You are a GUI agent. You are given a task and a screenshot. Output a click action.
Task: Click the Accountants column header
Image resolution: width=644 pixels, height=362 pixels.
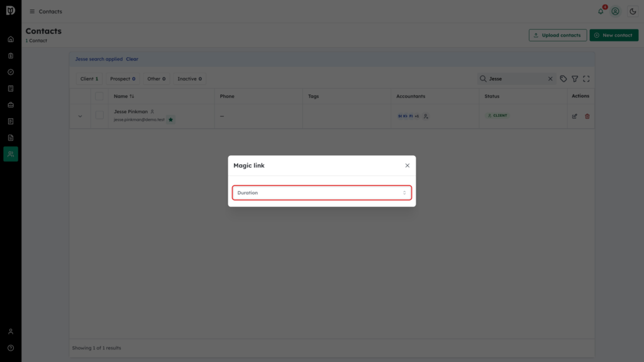[410, 96]
